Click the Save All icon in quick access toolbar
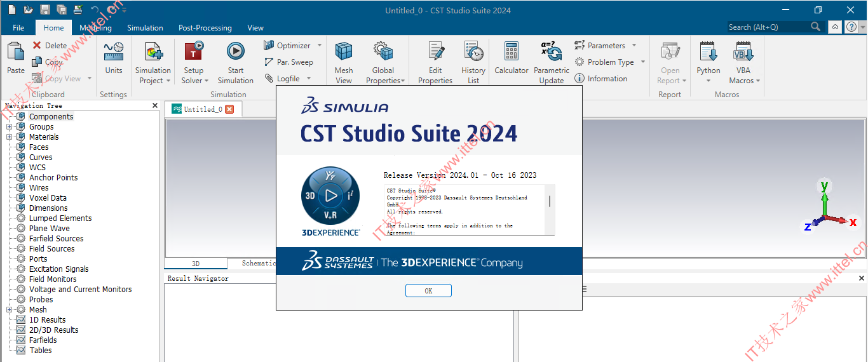This screenshot has height=362, width=868. pos(62,10)
